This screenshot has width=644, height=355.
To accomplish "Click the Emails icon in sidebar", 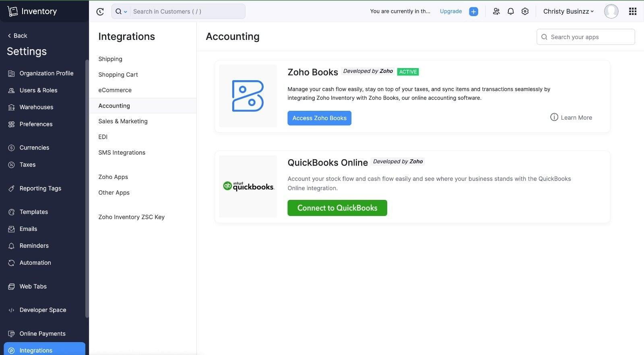I will [x=11, y=229].
